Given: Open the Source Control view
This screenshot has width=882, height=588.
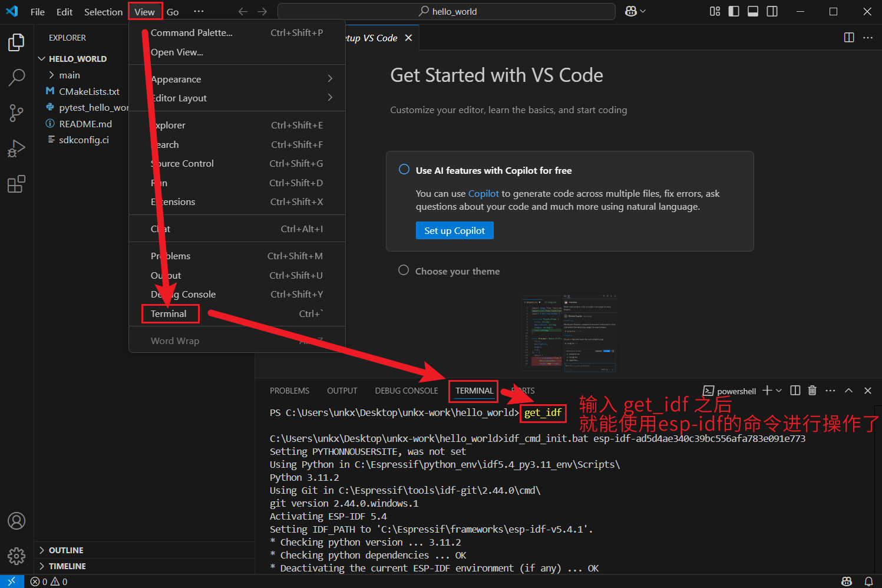Looking at the screenshot, I should coord(16,113).
